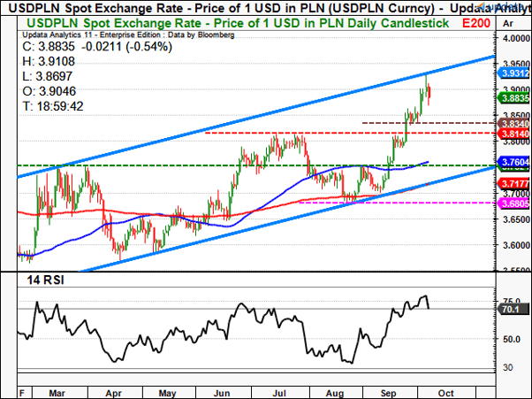Viewport: 532px width, 399px height.
Task: Click the Apr label on time axis
Action: pyautogui.click(x=113, y=393)
